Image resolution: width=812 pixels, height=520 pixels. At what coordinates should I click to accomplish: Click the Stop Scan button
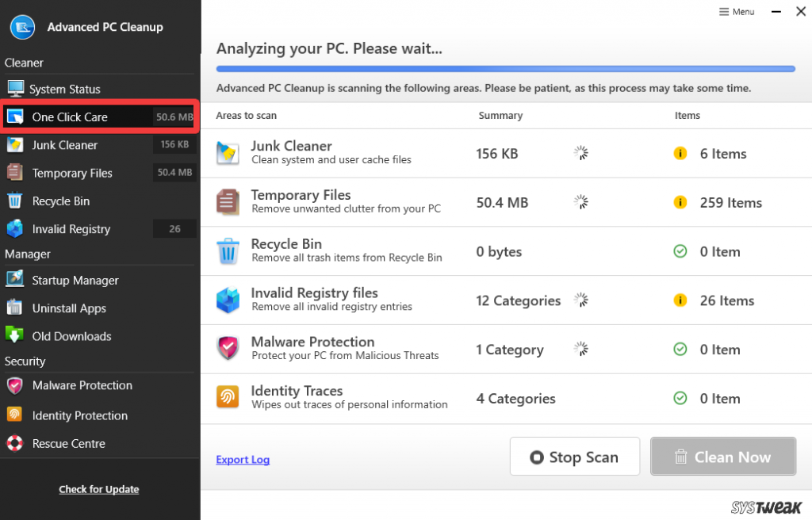[x=575, y=457]
